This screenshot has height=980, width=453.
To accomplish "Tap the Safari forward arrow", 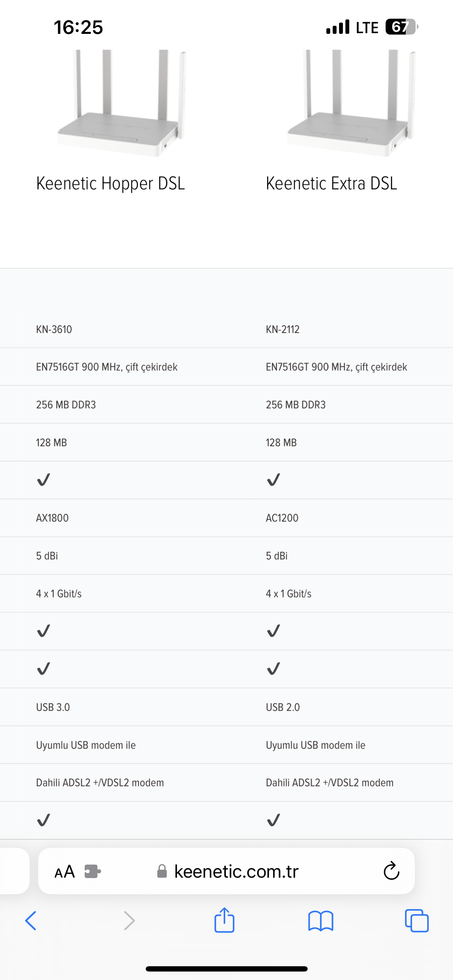I will [x=129, y=921].
